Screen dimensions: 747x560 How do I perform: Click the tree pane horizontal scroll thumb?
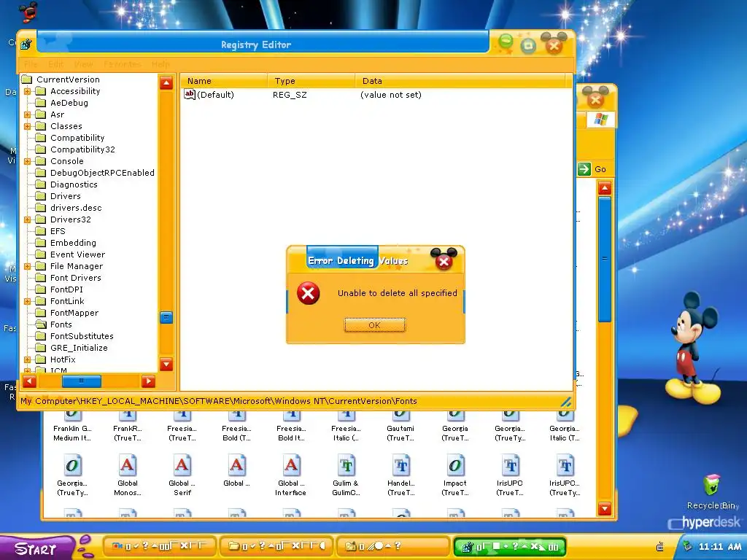pos(82,381)
